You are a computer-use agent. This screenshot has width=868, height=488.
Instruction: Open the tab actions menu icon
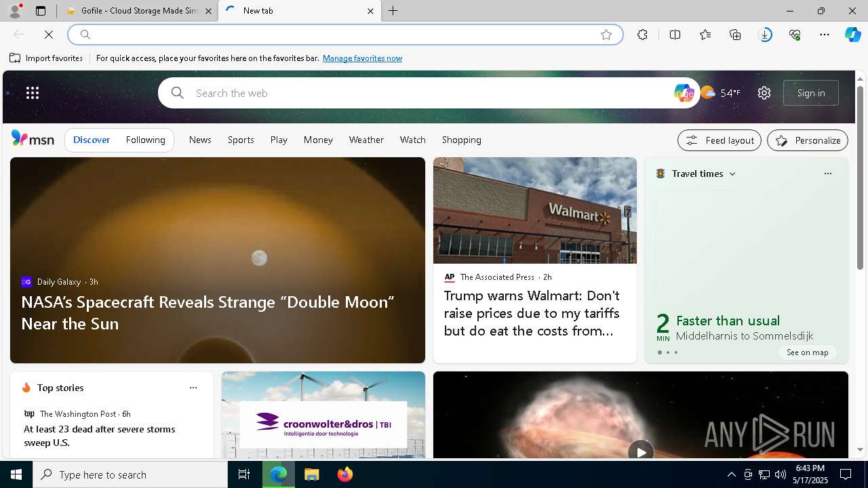click(41, 11)
